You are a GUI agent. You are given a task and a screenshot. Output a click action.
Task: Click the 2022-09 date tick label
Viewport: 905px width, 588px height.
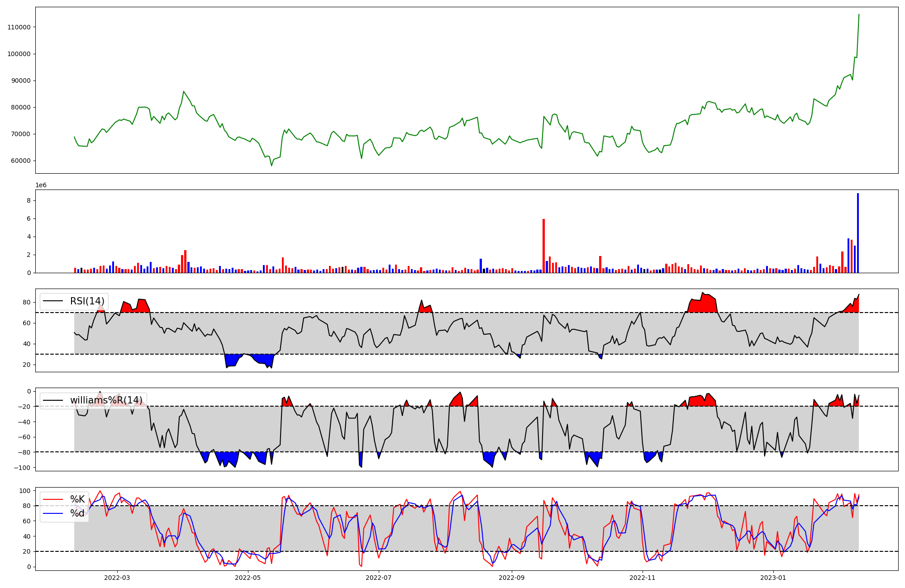click(511, 578)
